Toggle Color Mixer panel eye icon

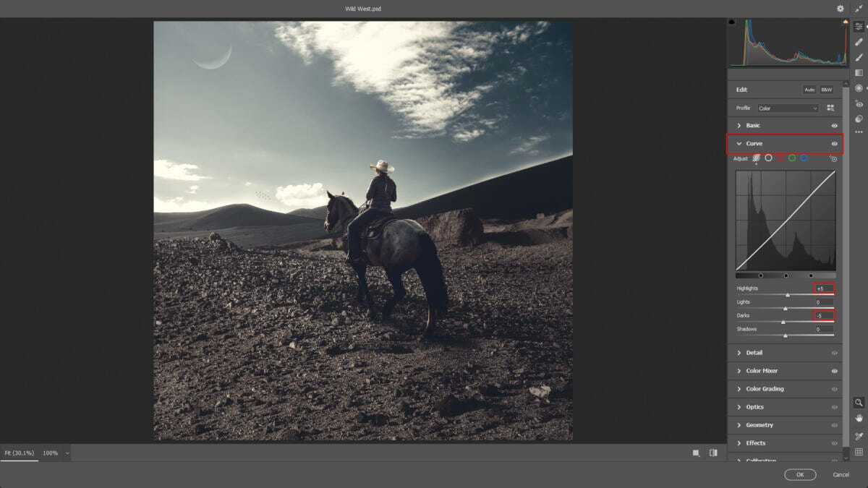834,371
